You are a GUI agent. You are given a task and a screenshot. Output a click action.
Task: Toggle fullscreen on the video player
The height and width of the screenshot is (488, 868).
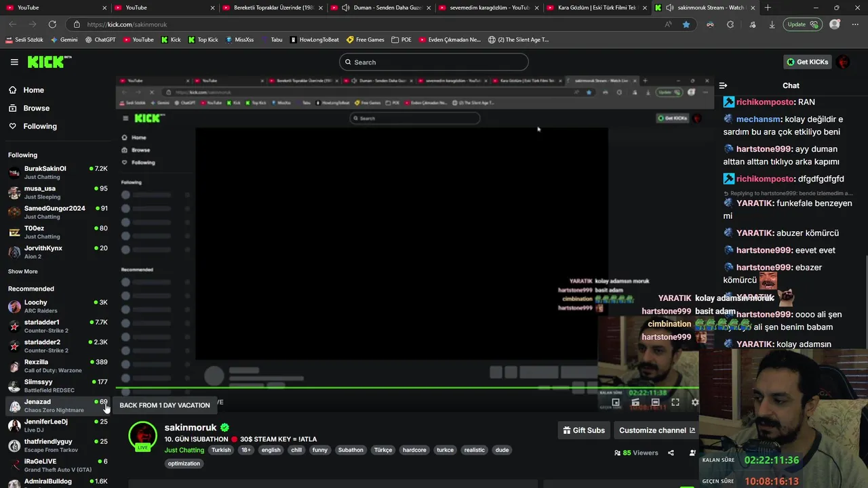pos(675,402)
